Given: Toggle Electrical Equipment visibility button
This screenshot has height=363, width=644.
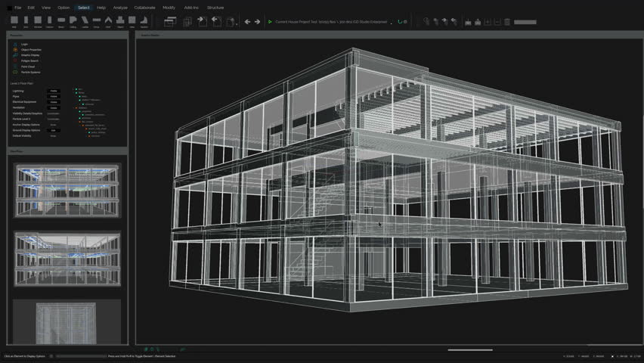Looking at the screenshot, I should [54, 102].
